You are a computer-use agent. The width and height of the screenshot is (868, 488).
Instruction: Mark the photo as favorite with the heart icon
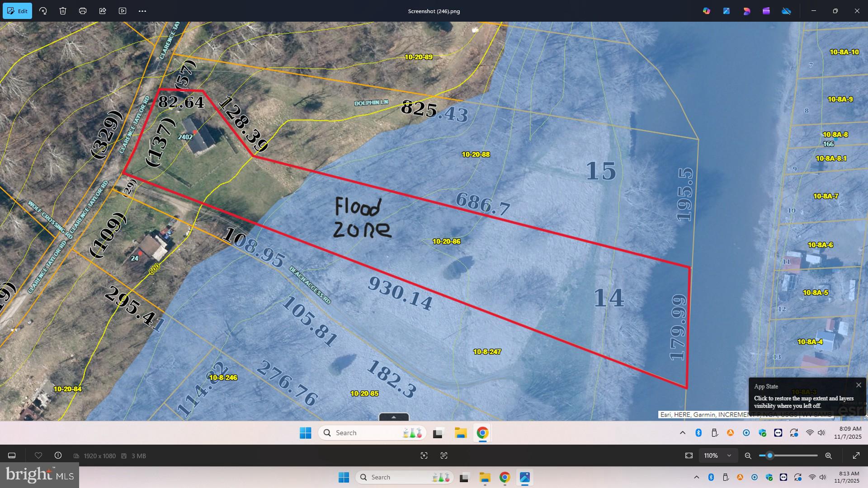click(x=38, y=455)
